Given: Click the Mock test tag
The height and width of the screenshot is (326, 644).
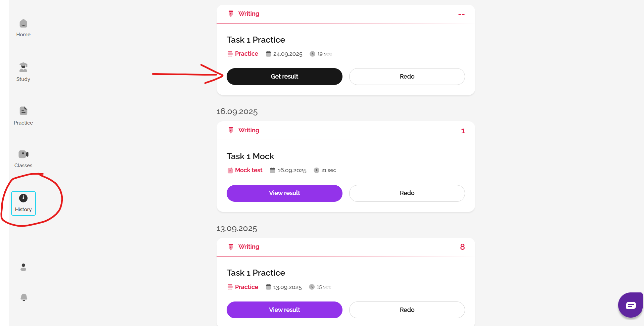Looking at the screenshot, I should pyautogui.click(x=248, y=170).
